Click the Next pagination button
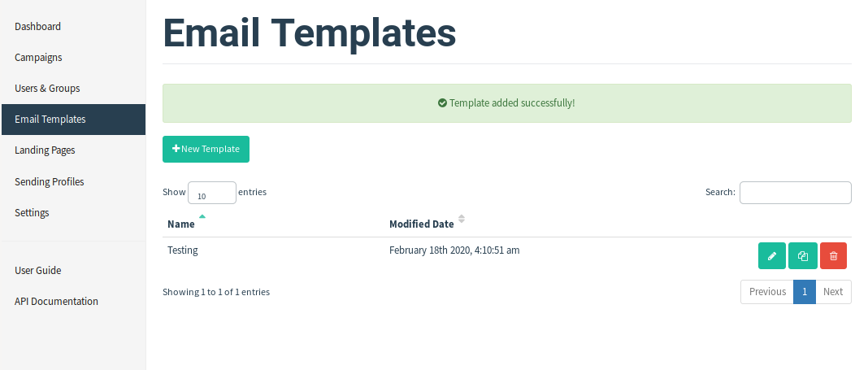868x370 pixels. coord(833,292)
